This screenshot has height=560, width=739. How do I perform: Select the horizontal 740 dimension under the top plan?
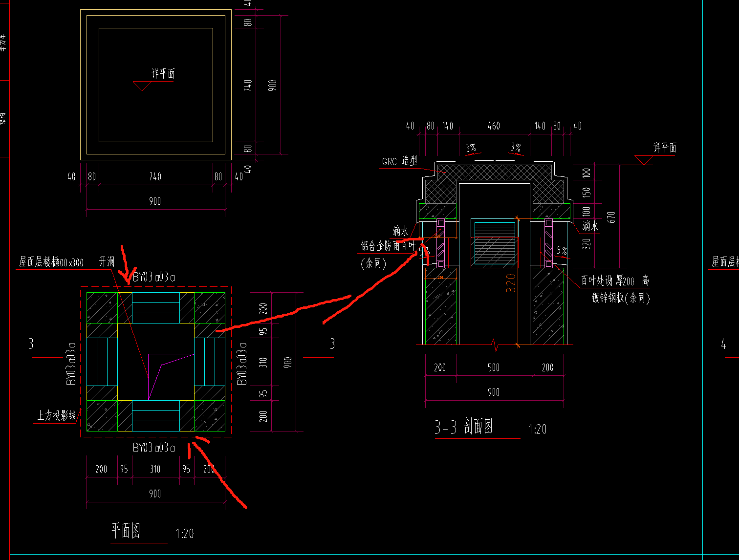pyautogui.click(x=155, y=177)
